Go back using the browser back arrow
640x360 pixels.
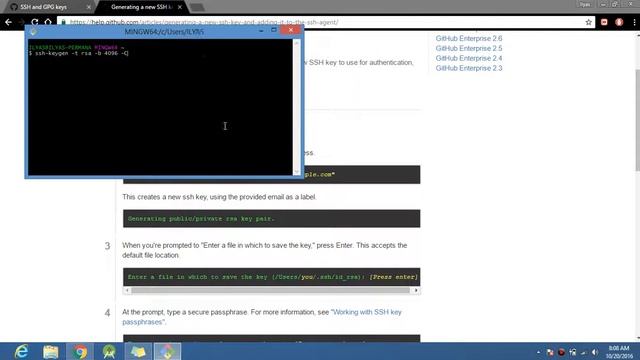8,22
